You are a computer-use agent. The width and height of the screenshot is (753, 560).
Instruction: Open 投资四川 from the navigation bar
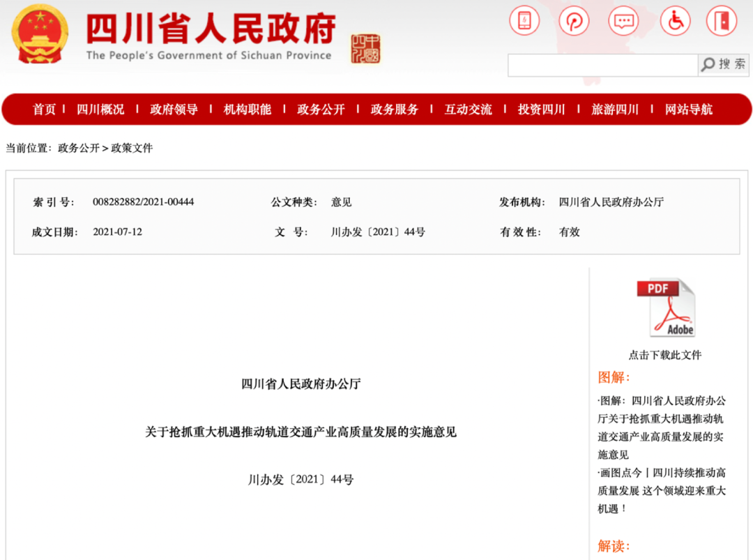[541, 109]
